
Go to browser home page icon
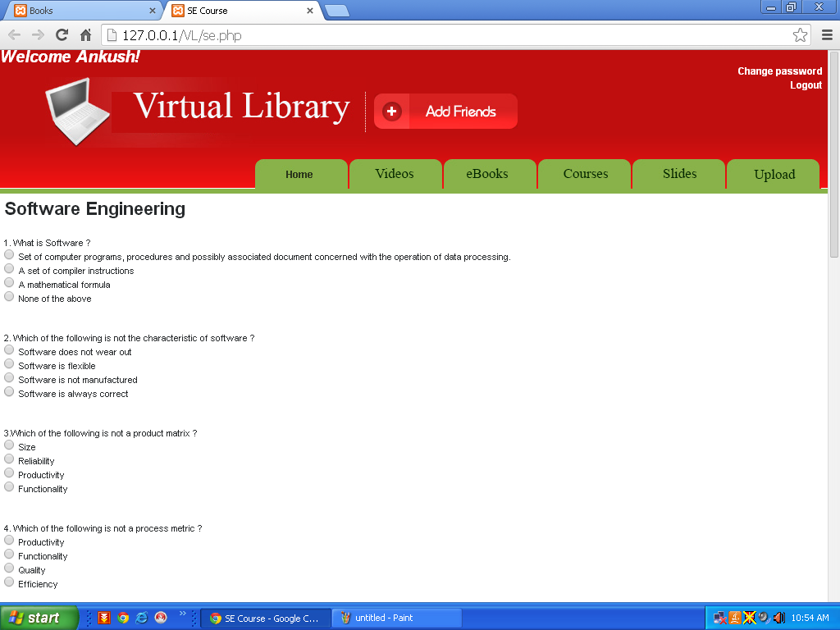85,35
